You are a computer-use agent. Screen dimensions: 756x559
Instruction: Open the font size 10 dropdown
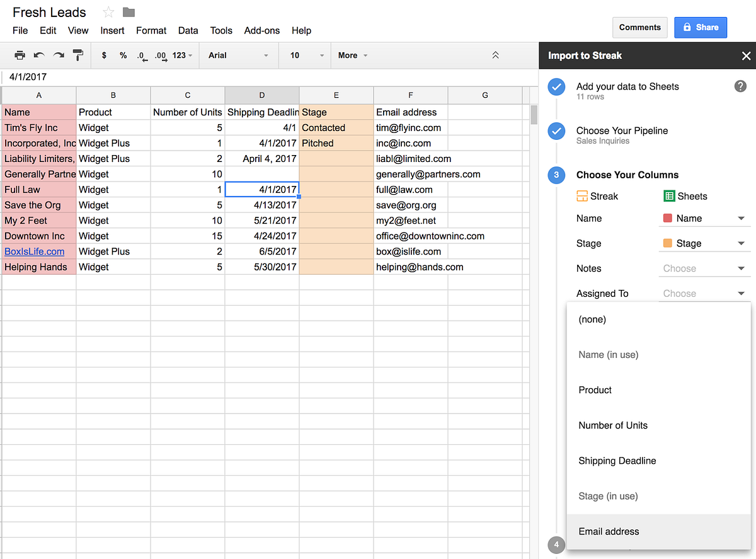pos(307,55)
